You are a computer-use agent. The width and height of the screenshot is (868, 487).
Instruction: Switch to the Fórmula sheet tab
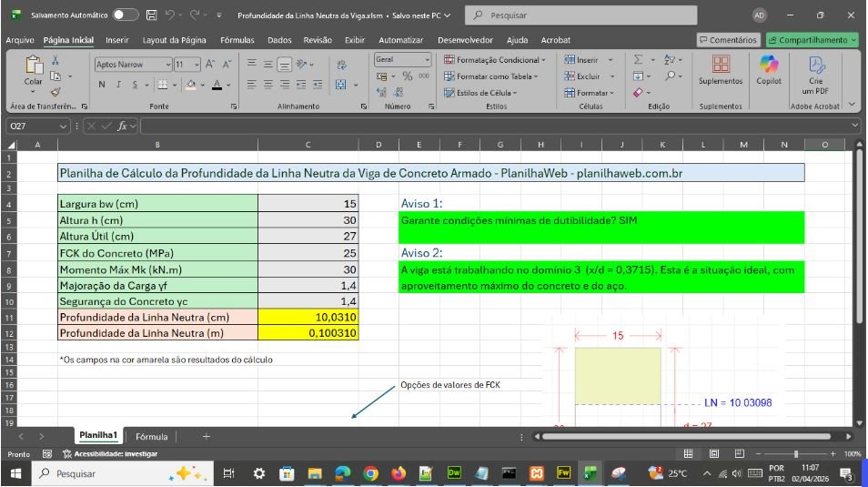click(x=151, y=437)
